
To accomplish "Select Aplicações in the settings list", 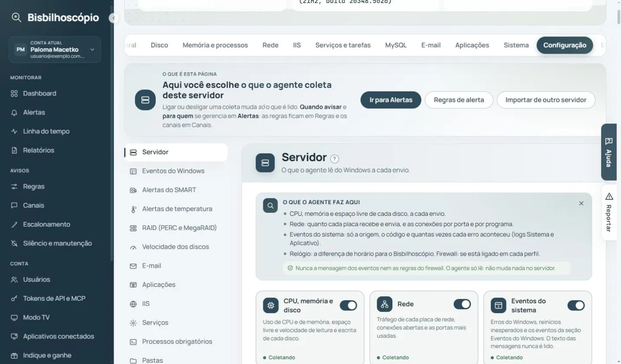I will (176, 285).
